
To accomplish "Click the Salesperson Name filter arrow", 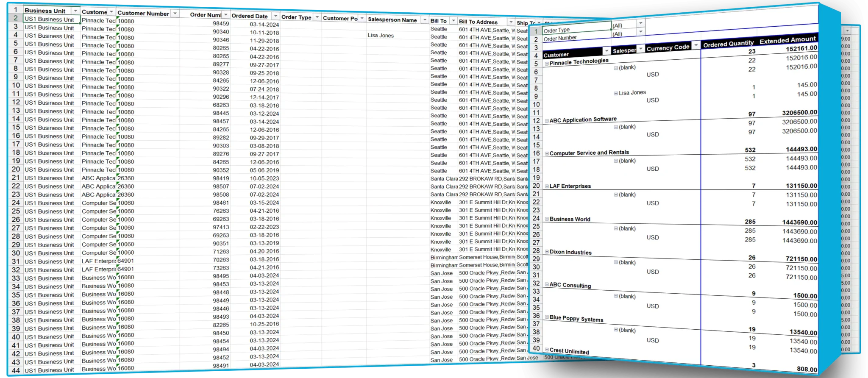I will (425, 20).
